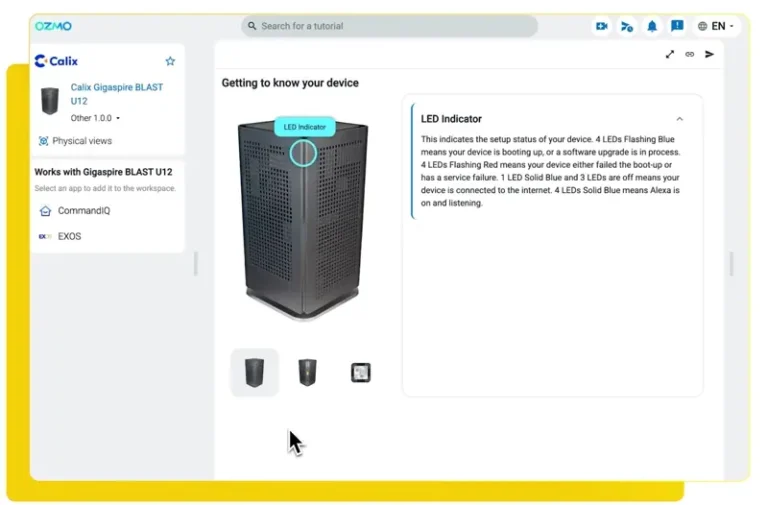768x505 pixels.
Task: Collapse the LED Indicator panel chevron
Action: [x=679, y=119]
